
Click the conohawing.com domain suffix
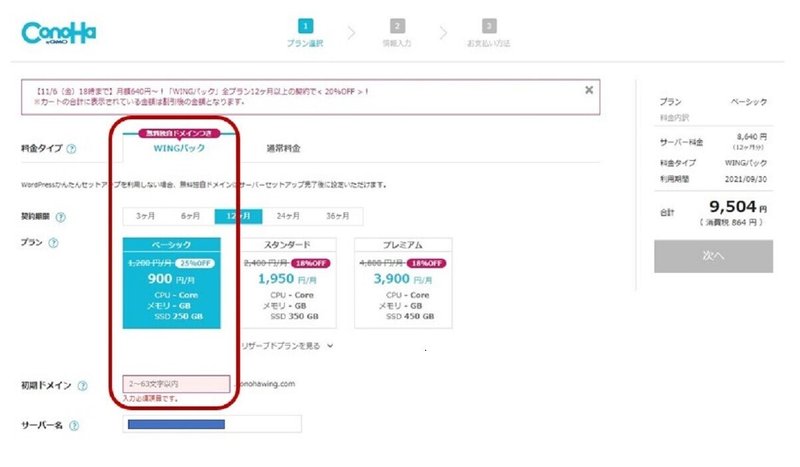click(x=266, y=384)
